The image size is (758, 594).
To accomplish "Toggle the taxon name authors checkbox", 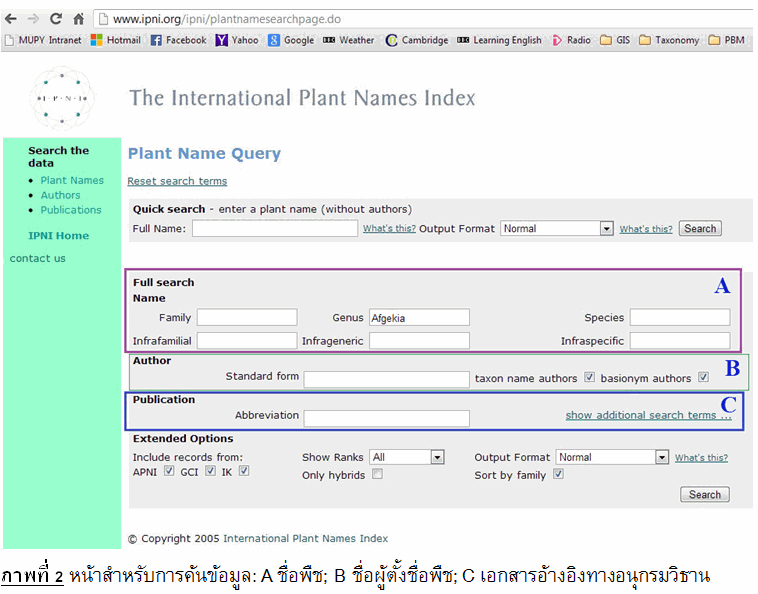I will [x=589, y=378].
